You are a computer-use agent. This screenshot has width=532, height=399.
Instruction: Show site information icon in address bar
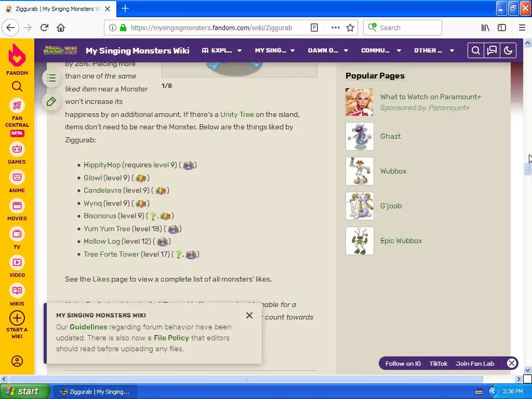113,28
